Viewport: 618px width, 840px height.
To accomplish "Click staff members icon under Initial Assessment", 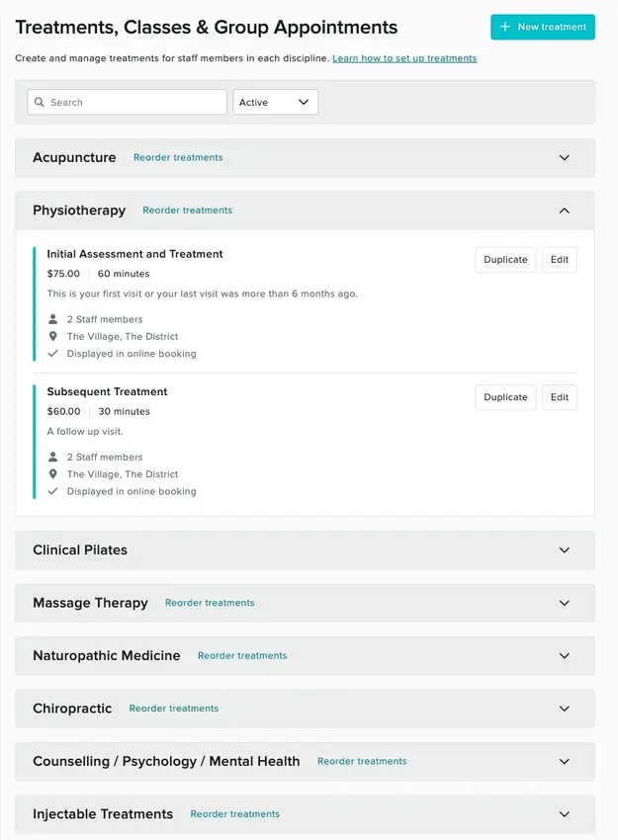I will click(x=52, y=319).
